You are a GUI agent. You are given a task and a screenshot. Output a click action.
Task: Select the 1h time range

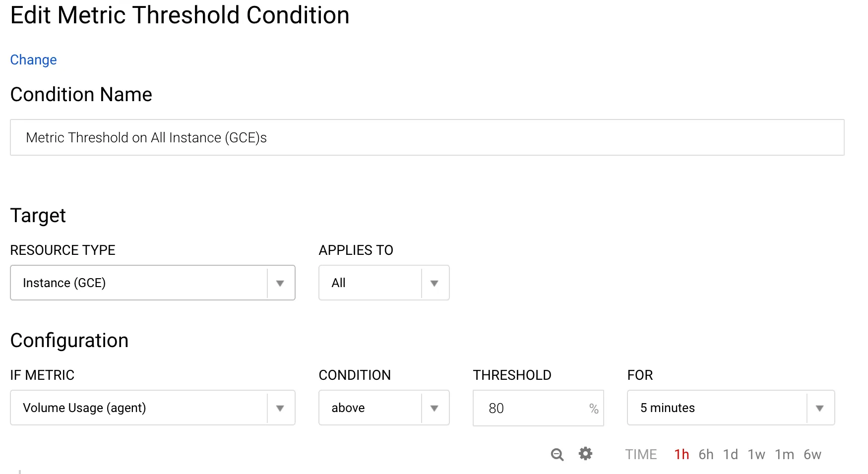click(682, 455)
